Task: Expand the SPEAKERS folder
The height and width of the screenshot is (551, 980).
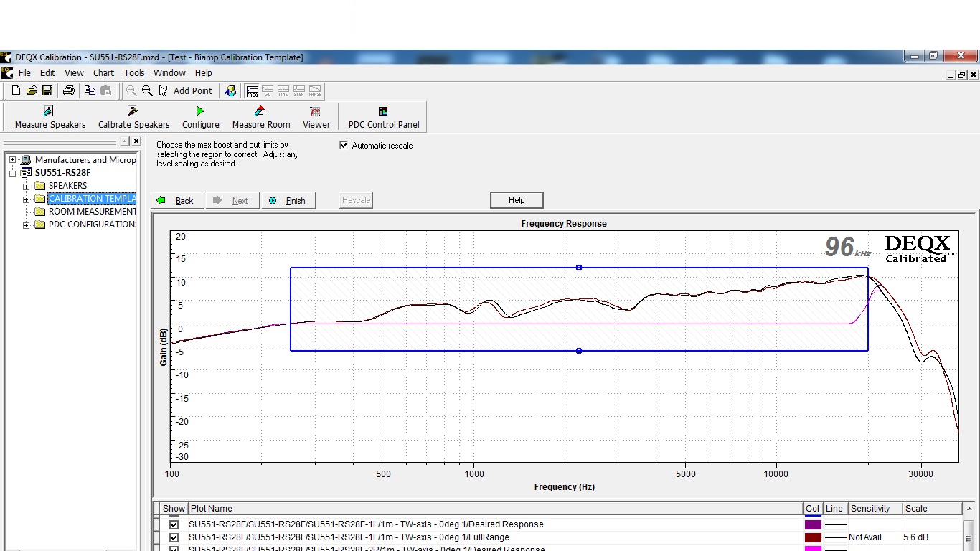Action: coord(26,186)
